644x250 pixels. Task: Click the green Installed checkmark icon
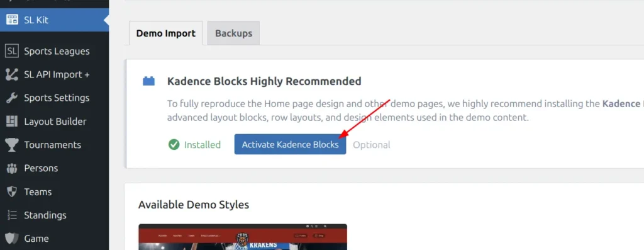click(174, 145)
